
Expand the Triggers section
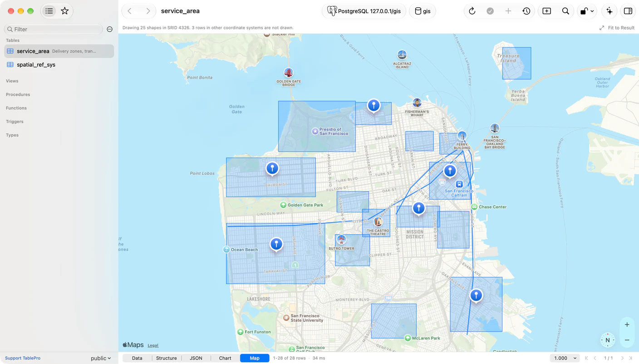pos(15,122)
